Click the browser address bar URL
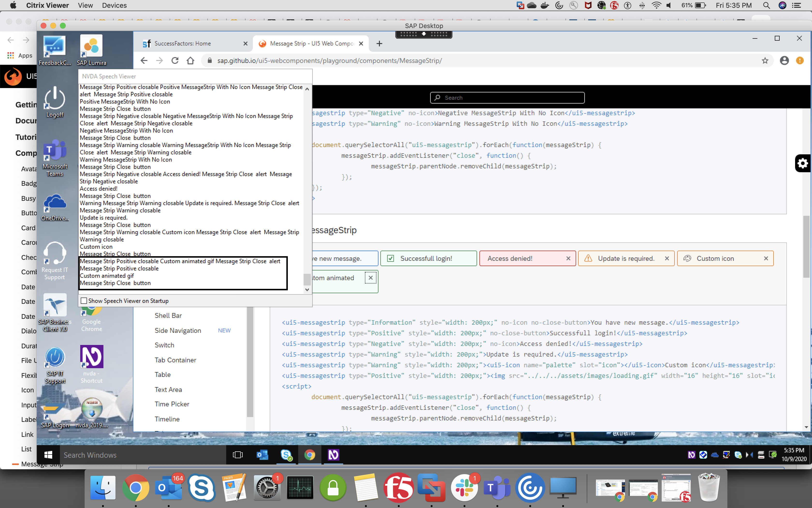 (329, 60)
